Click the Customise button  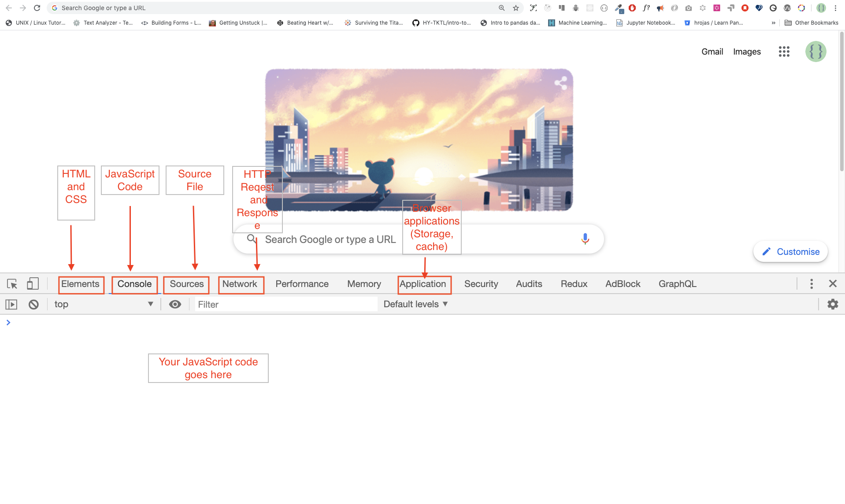pyautogui.click(x=791, y=252)
